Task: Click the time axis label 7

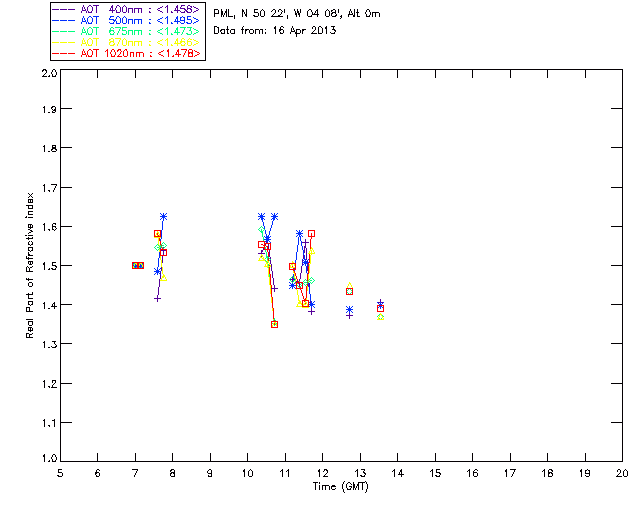Action: [x=135, y=473]
